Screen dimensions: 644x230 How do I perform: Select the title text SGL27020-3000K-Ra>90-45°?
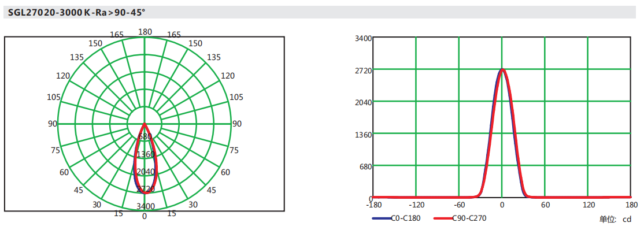(77, 12)
